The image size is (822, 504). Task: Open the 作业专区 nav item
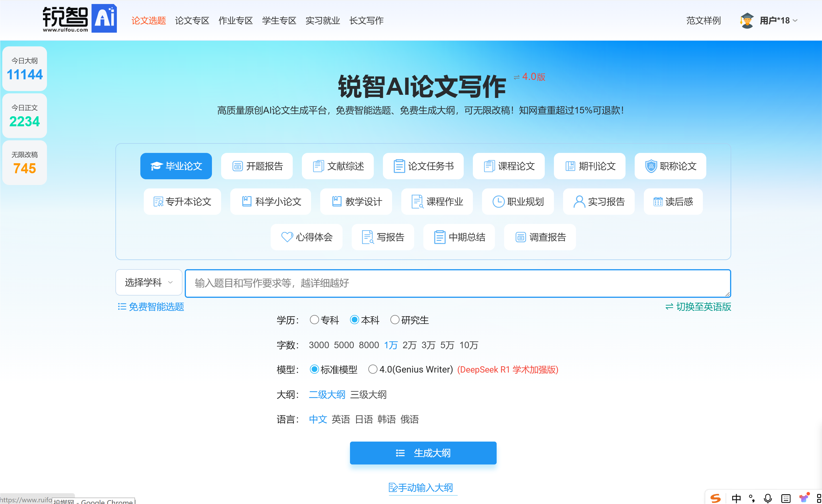(236, 21)
